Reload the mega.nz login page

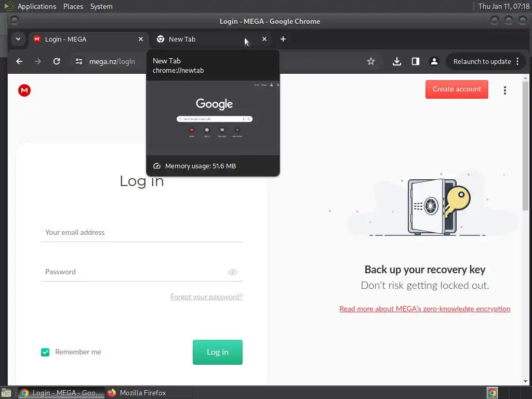[57, 61]
